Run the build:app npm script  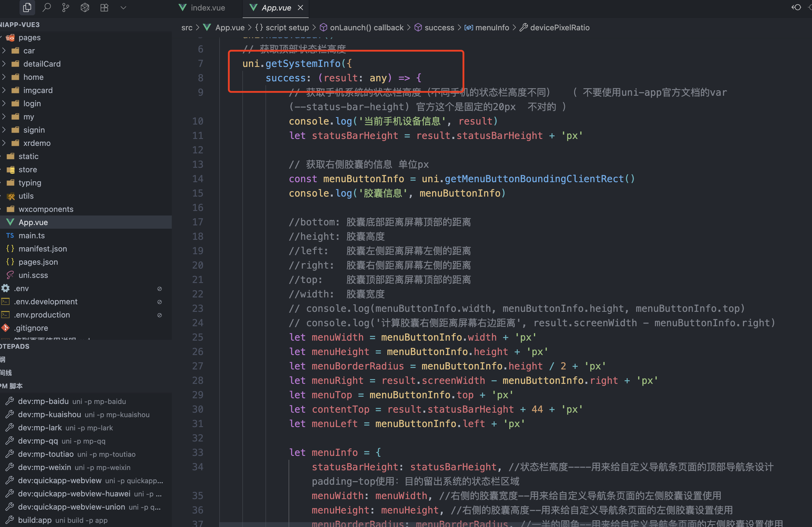tap(35, 520)
